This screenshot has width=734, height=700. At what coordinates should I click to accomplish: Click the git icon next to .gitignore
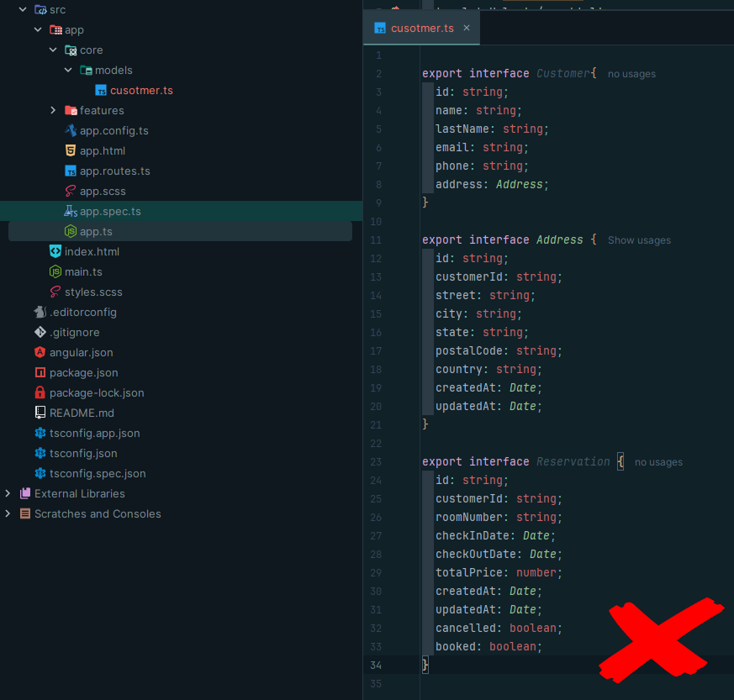(40, 332)
